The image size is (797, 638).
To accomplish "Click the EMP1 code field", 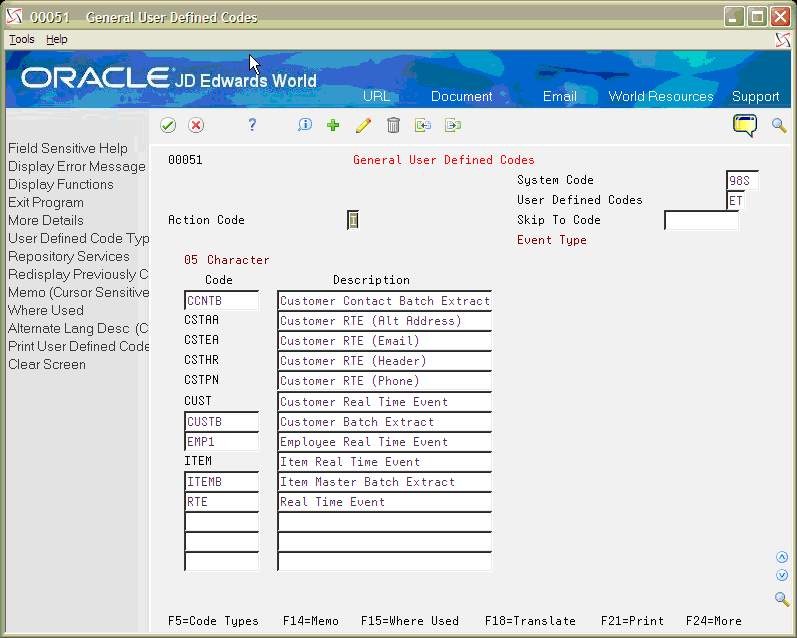I will pos(222,442).
